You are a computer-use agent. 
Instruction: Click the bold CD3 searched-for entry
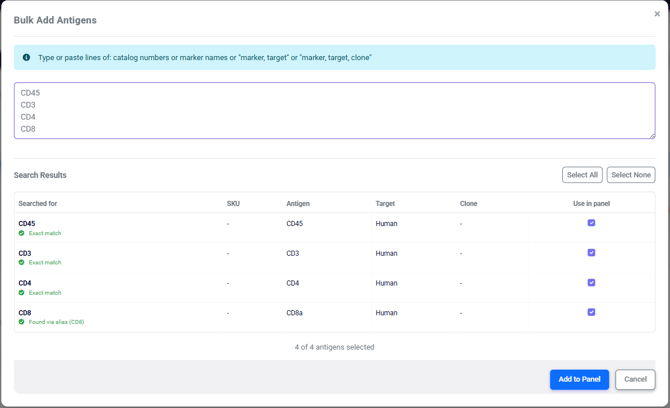coord(25,253)
